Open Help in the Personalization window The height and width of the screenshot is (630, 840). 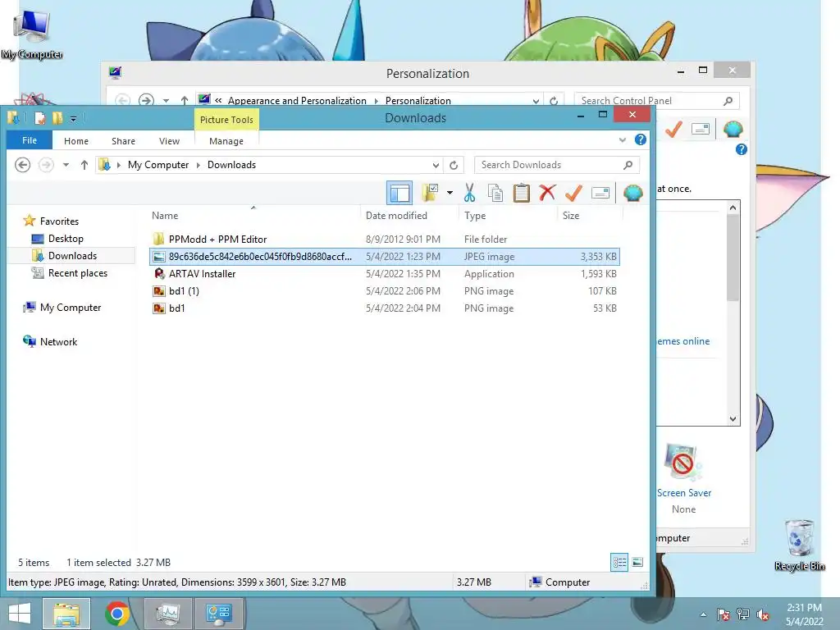(742, 149)
